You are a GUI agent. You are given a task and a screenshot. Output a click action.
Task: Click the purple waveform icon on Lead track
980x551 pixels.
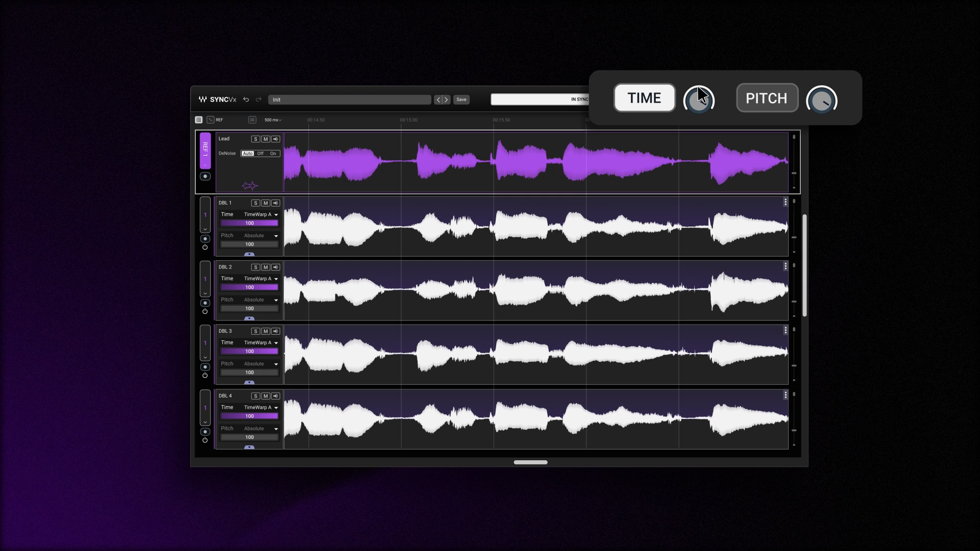coord(250,186)
